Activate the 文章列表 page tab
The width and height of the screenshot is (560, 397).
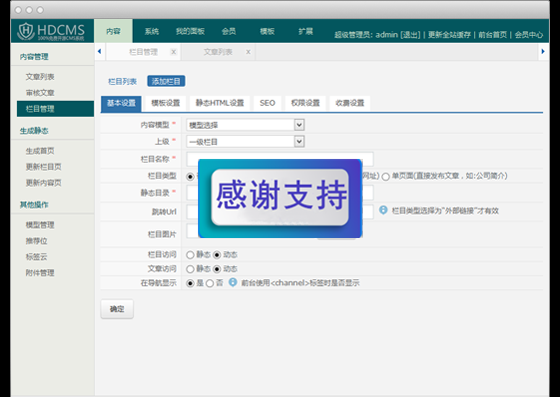click(x=218, y=52)
